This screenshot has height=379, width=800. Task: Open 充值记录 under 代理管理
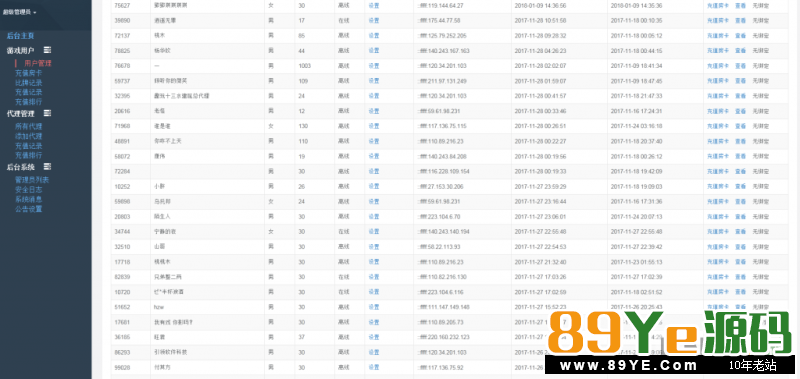pyautogui.click(x=29, y=146)
